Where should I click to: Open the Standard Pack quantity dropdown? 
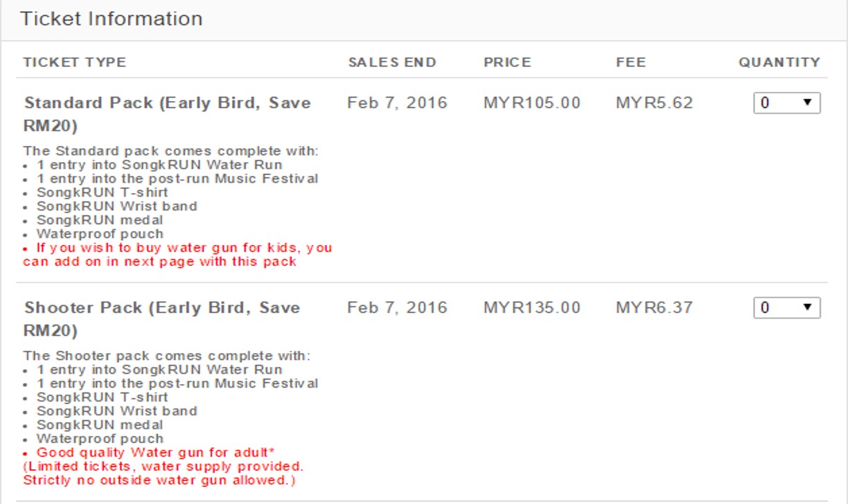click(x=786, y=103)
